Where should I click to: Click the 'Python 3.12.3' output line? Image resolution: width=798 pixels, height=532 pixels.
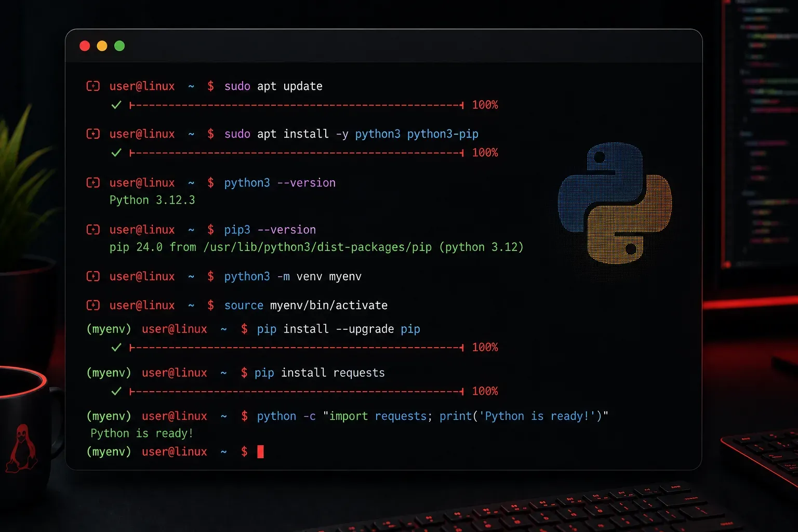tap(152, 200)
